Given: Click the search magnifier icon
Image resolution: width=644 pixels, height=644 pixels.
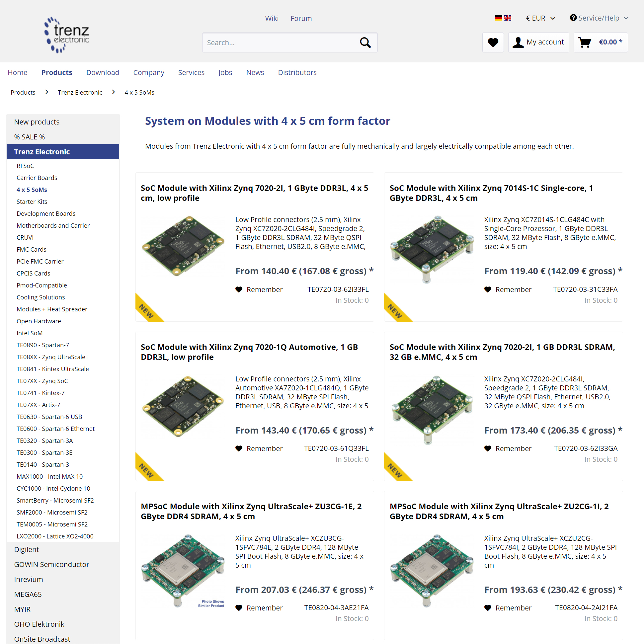Looking at the screenshot, I should click(365, 43).
